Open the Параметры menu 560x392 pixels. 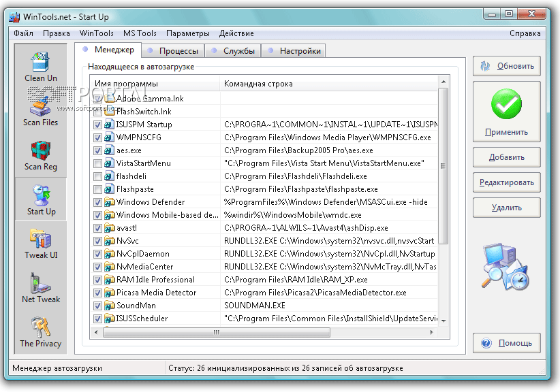click(x=188, y=33)
